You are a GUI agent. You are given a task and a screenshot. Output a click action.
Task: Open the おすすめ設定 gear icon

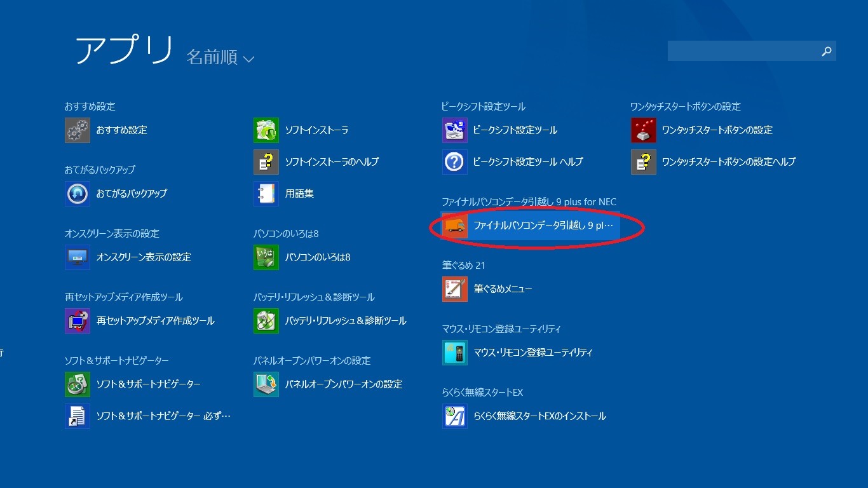pyautogui.click(x=78, y=130)
